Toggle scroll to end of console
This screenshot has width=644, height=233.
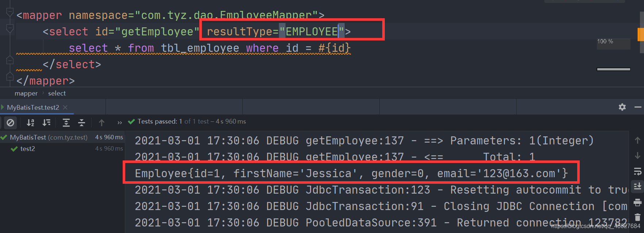637,186
